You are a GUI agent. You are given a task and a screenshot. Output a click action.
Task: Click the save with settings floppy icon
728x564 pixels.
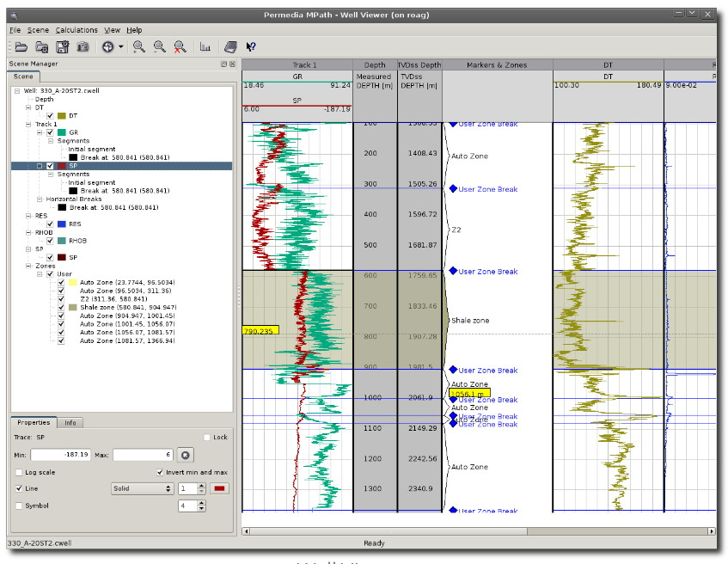point(62,47)
